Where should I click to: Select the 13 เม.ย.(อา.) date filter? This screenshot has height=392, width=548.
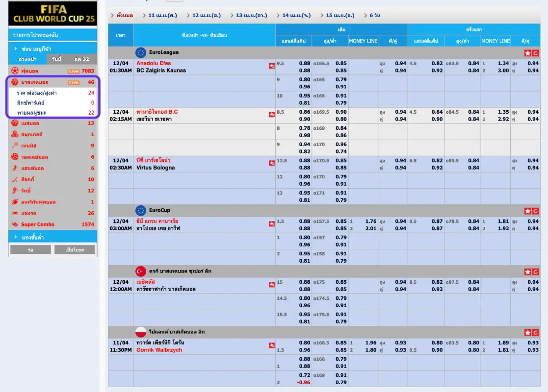point(251,15)
